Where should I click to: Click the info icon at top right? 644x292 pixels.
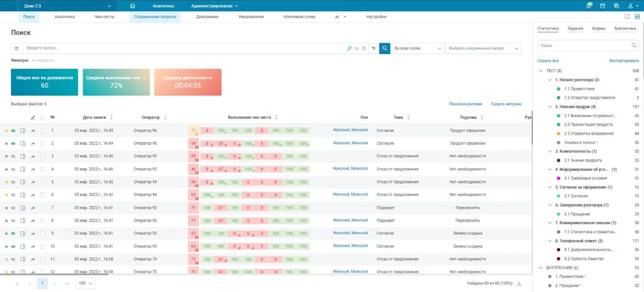point(627,17)
